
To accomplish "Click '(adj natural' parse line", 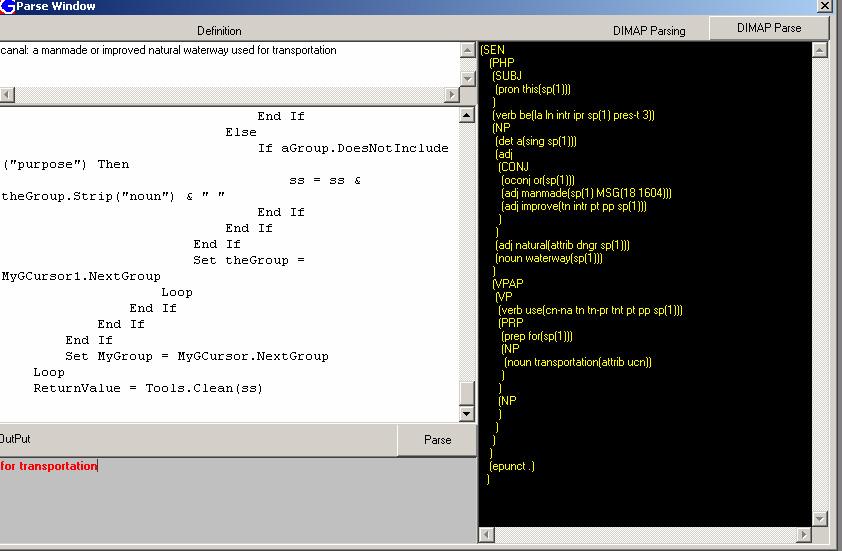I will [562, 245].
